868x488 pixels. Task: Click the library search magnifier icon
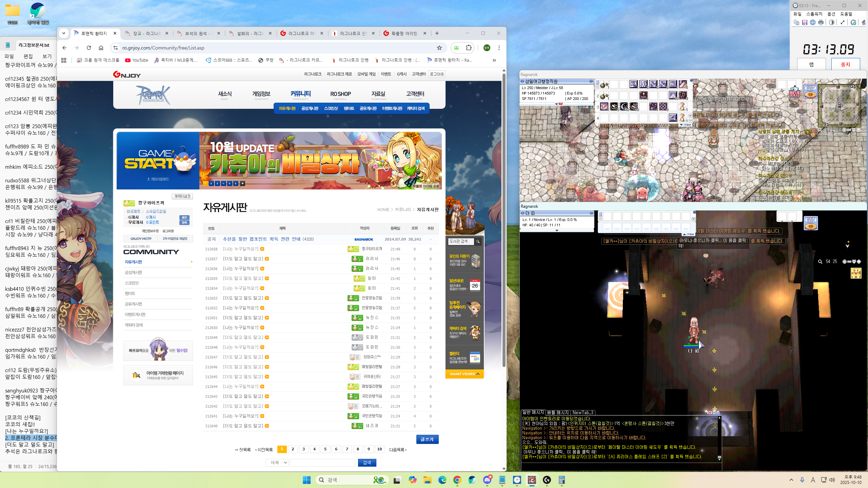tap(478, 241)
